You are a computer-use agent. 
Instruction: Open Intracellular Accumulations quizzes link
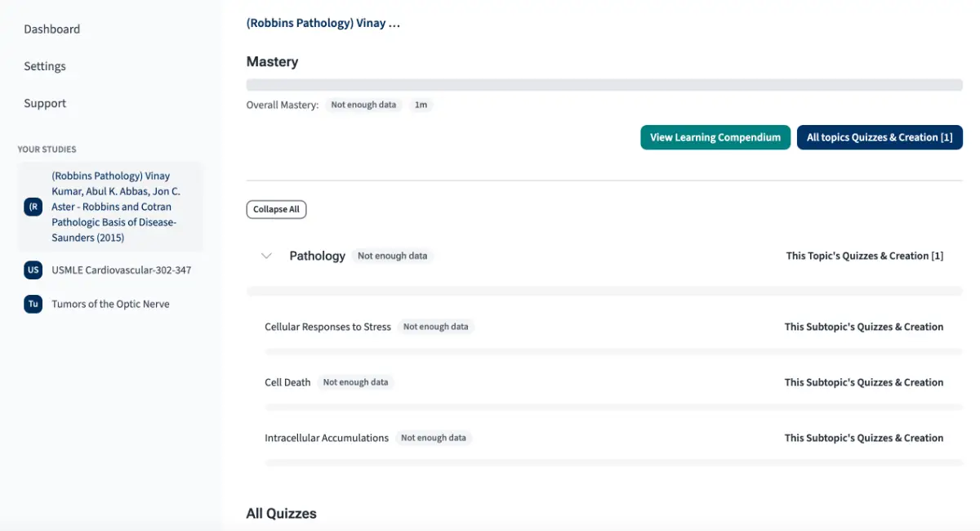863,438
